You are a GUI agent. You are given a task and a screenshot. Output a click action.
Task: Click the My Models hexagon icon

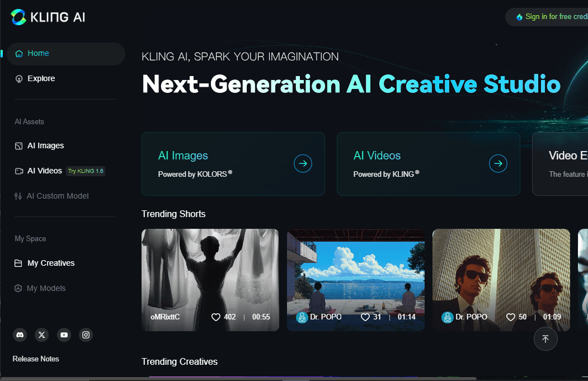pyautogui.click(x=18, y=288)
